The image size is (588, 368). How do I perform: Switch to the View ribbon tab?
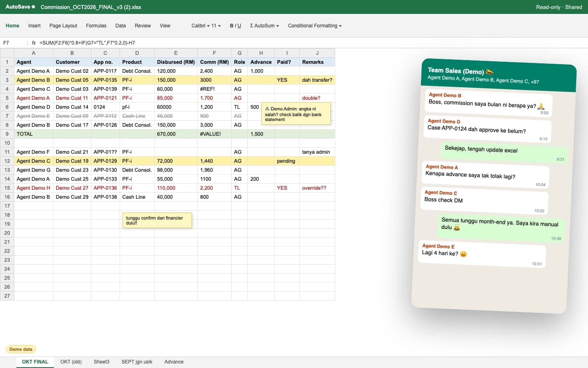coord(165,26)
